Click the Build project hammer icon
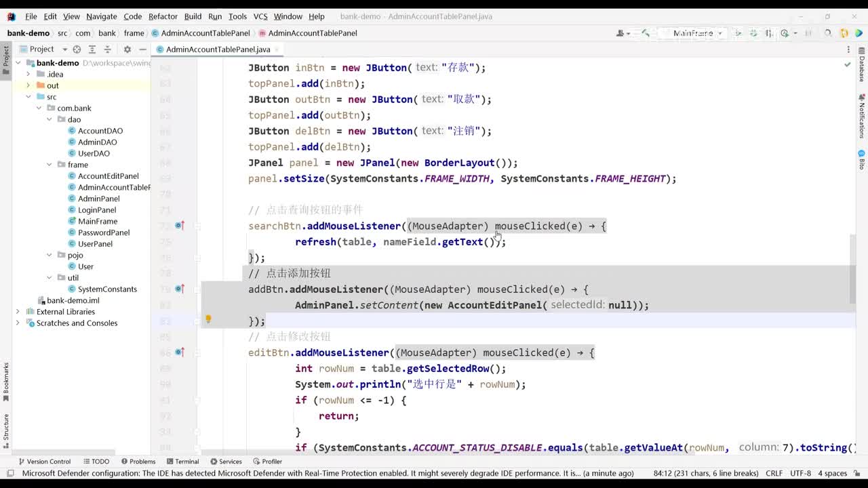The image size is (868, 488). [x=646, y=33]
